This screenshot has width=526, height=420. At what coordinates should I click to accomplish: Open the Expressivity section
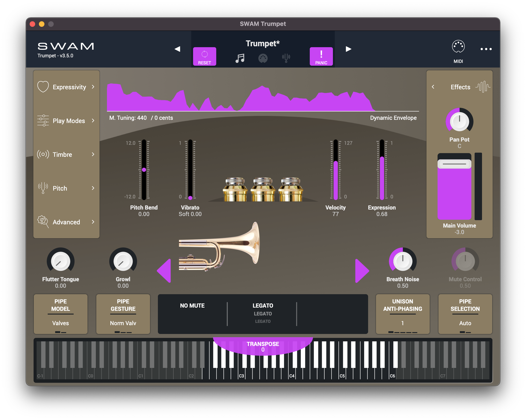[66, 87]
